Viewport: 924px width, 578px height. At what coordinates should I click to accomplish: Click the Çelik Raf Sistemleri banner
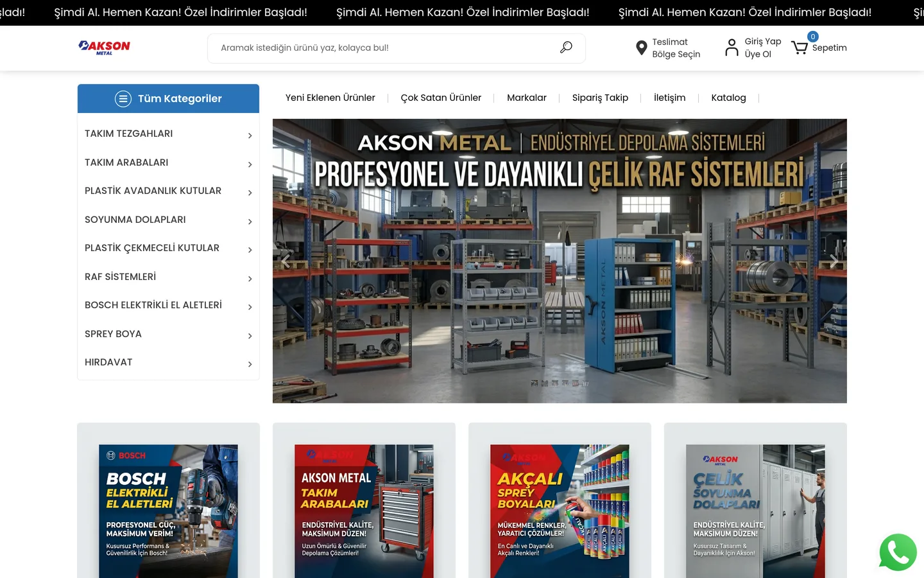(560, 261)
